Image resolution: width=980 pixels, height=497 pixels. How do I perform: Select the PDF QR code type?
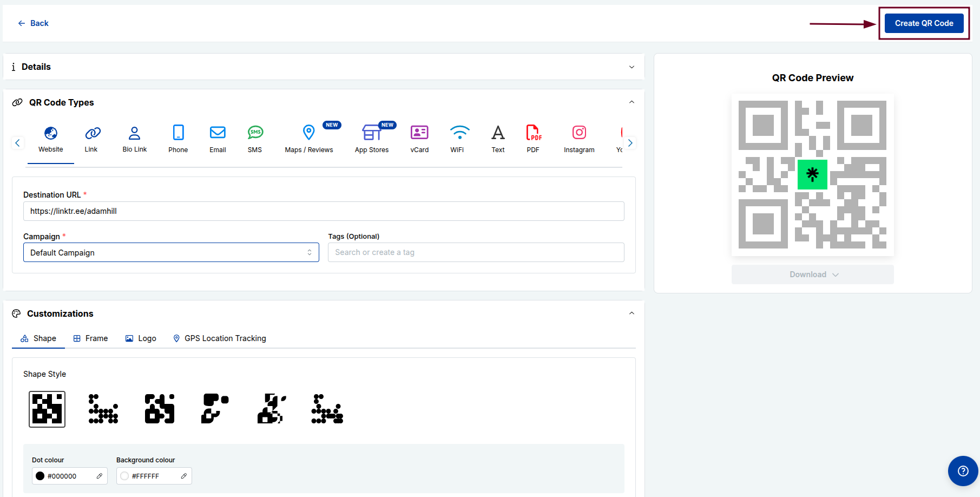[x=534, y=139]
